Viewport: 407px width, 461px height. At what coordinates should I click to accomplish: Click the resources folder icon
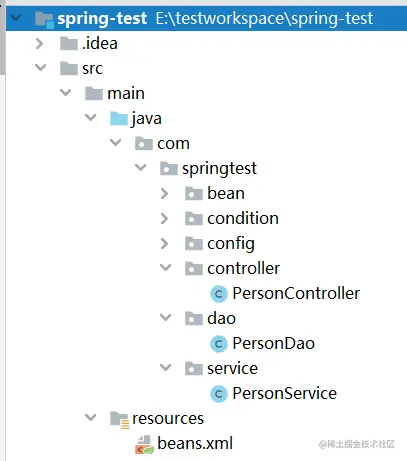pos(119,420)
